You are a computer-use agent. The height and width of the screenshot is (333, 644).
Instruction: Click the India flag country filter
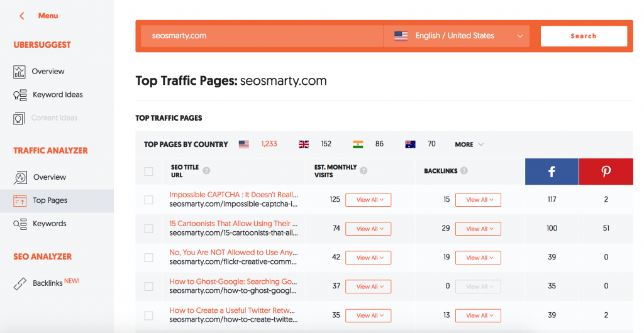[x=358, y=145]
